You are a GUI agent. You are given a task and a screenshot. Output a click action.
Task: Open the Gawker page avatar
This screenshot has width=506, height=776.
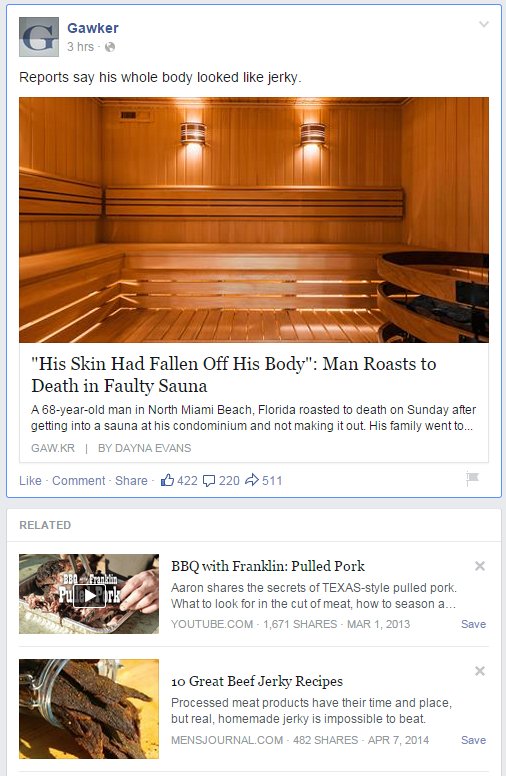tap(39, 37)
